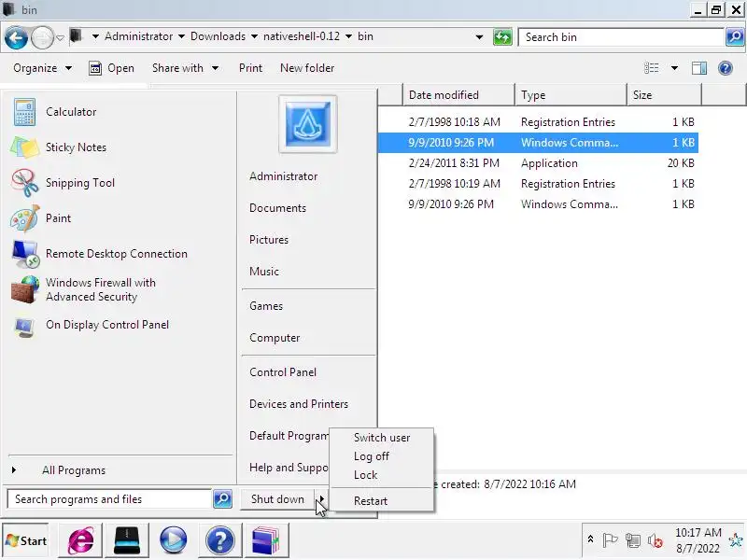Select the Application row sized 20 KB
The image size is (747, 560).
(x=539, y=163)
